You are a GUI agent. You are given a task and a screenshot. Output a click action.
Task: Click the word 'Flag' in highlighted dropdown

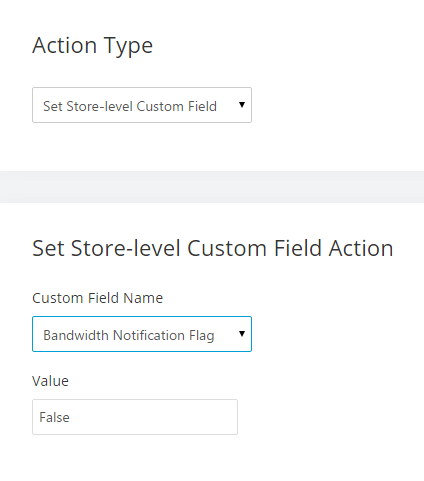coord(202,336)
